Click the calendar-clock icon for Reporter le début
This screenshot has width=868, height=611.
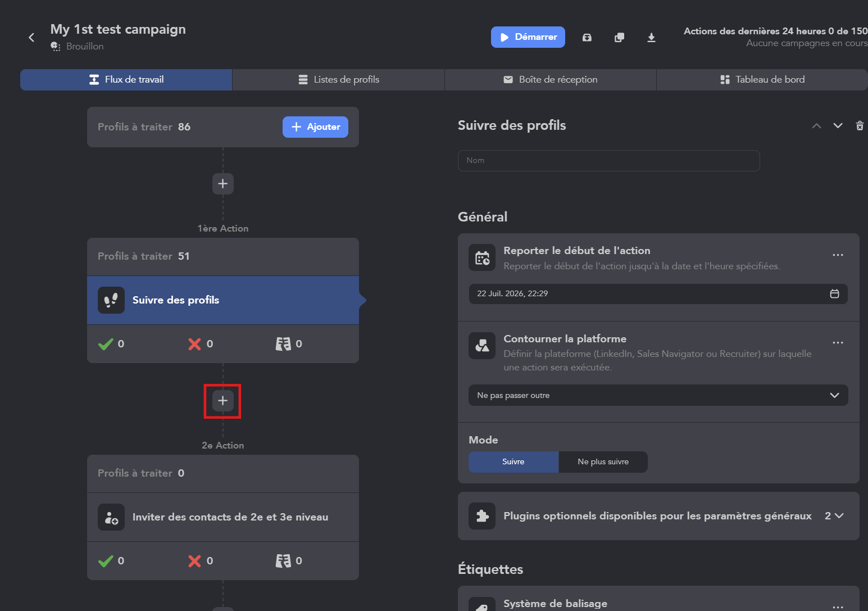tap(482, 257)
